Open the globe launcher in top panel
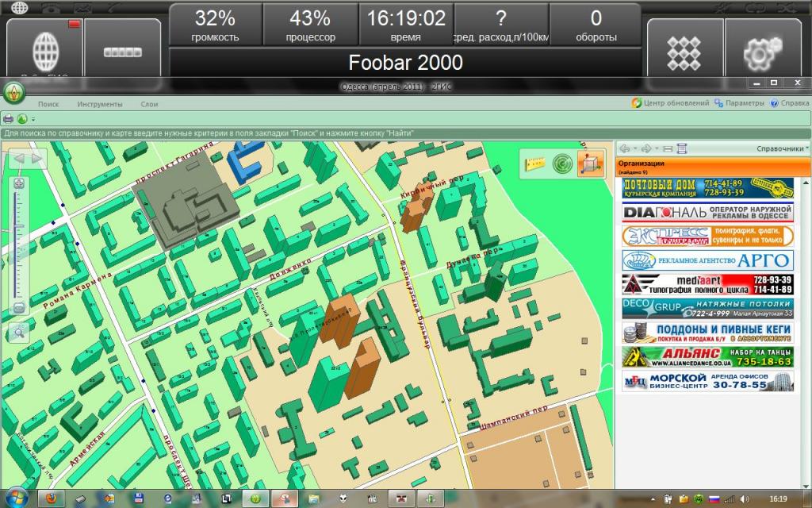 click(44, 50)
